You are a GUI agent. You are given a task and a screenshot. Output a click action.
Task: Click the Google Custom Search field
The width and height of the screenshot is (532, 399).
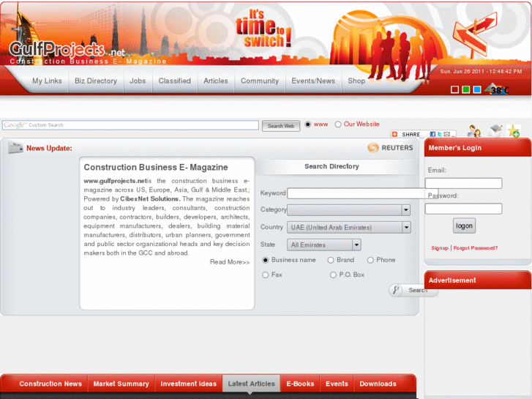tap(131, 125)
